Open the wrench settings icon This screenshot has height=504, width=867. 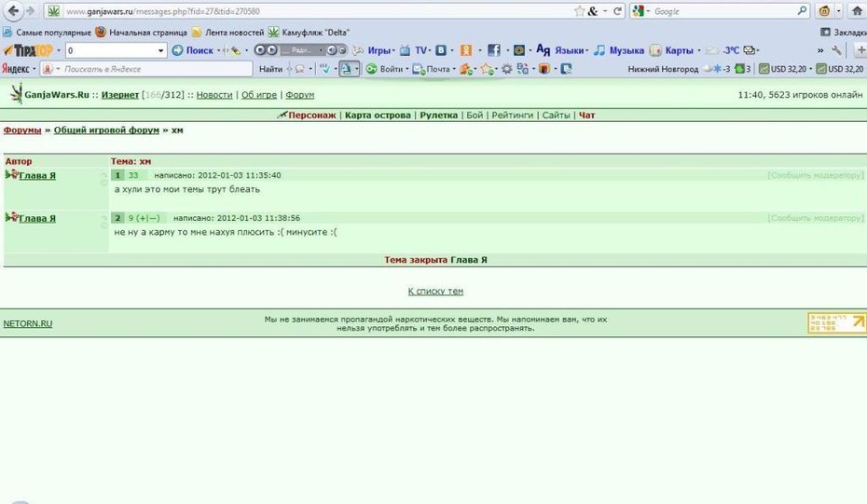(836, 50)
